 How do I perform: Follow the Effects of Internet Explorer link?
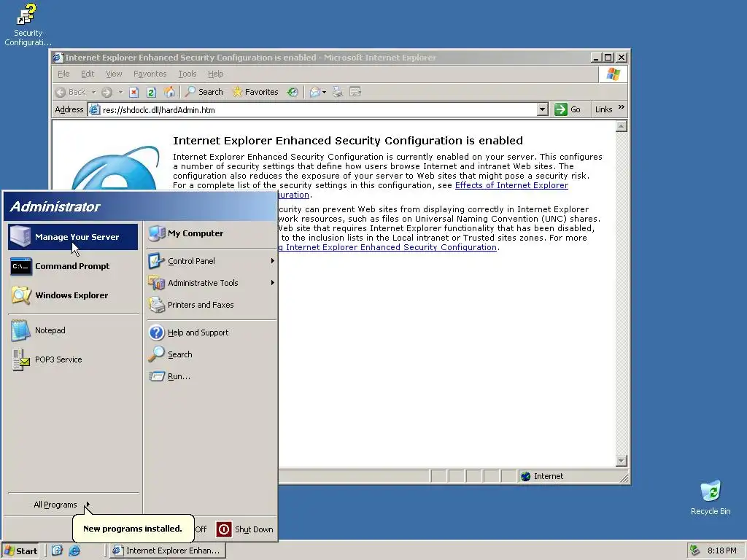(x=511, y=185)
